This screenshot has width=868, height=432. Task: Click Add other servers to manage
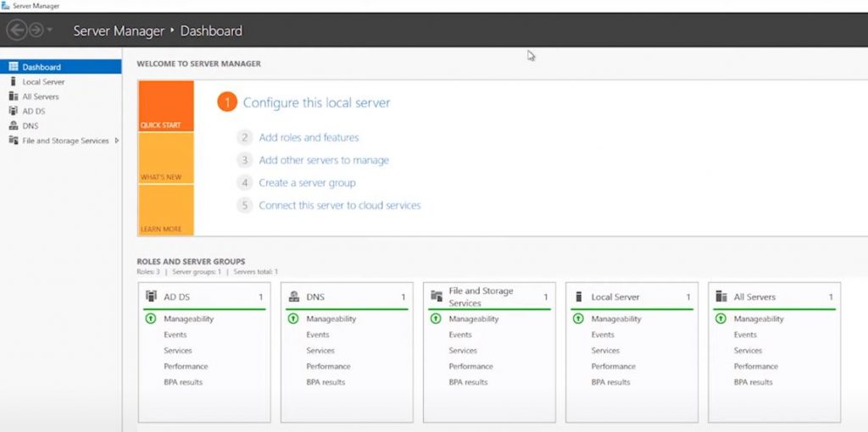point(324,160)
